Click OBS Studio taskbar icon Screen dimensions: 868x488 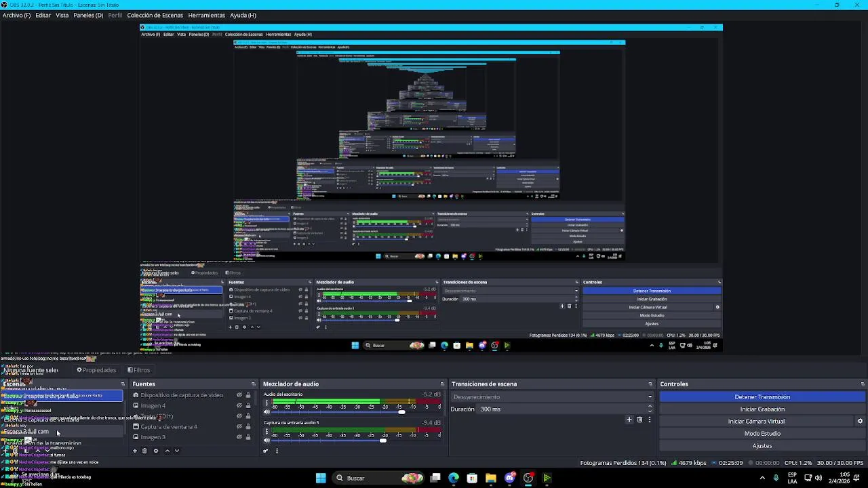click(x=528, y=478)
